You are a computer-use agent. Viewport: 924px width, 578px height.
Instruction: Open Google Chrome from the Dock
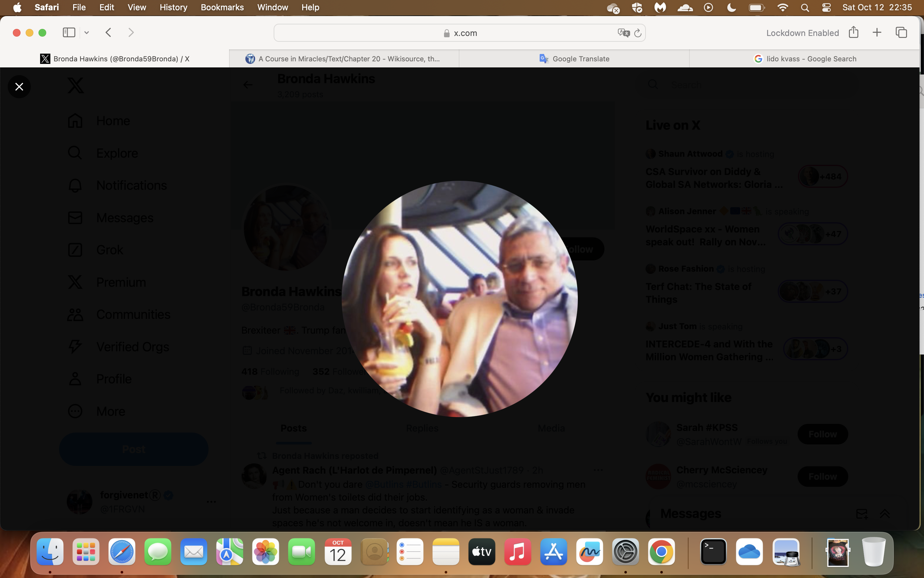point(661,552)
